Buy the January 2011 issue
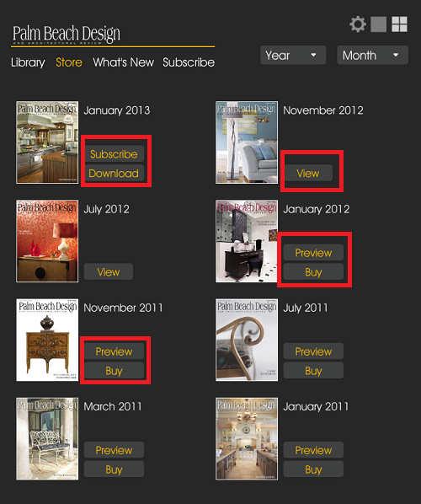Screen dimensions: 421x504 click(x=313, y=469)
